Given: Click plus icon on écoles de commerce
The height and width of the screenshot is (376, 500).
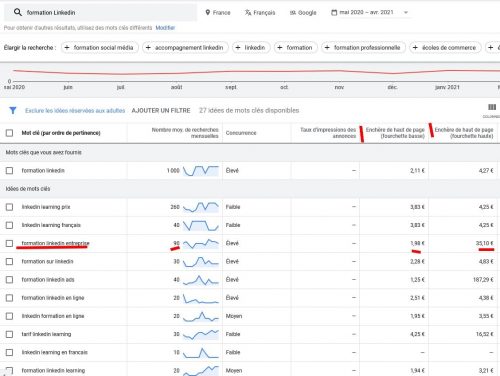Looking at the screenshot, I should [x=415, y=48].
